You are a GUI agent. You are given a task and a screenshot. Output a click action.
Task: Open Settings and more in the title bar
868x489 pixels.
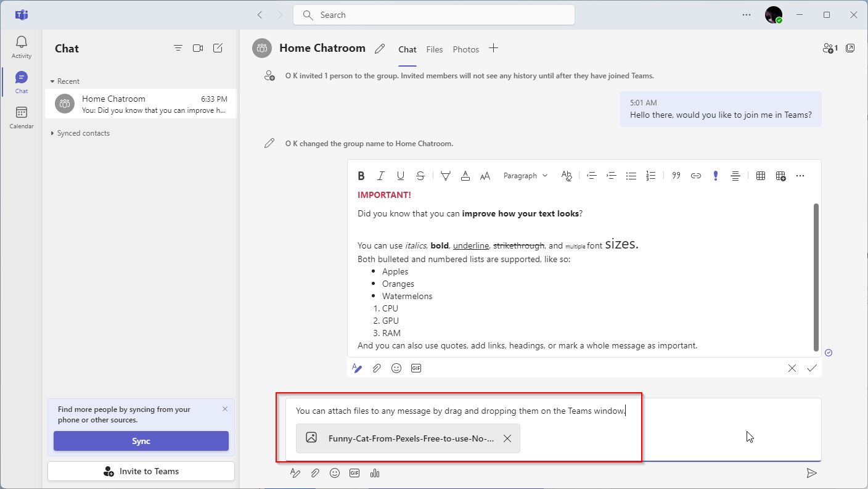coord(747,15)
